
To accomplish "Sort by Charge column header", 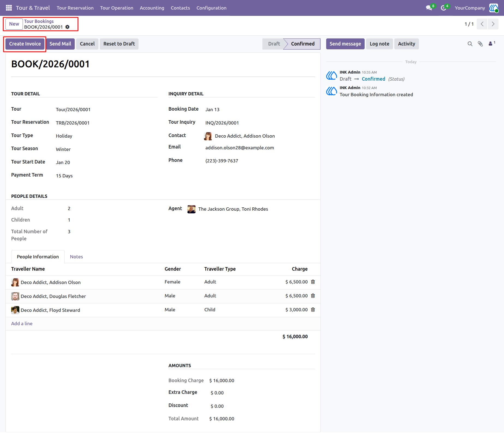I will click(x=300, y=269).
